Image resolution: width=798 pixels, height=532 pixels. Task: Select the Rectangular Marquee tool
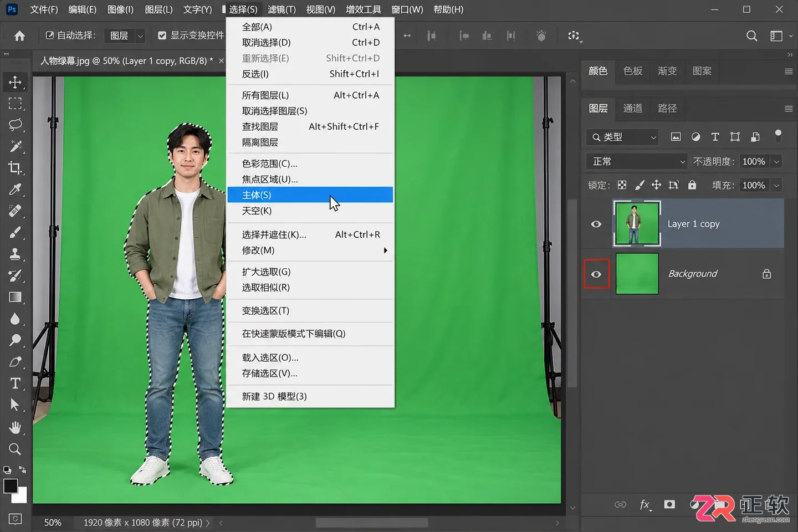click(15, 104)
